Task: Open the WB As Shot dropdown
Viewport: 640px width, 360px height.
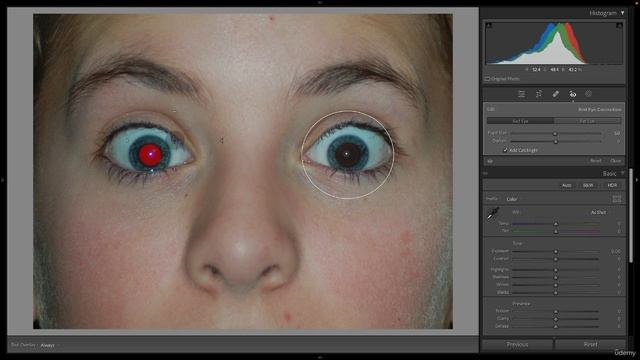Action: pos(598,213)
